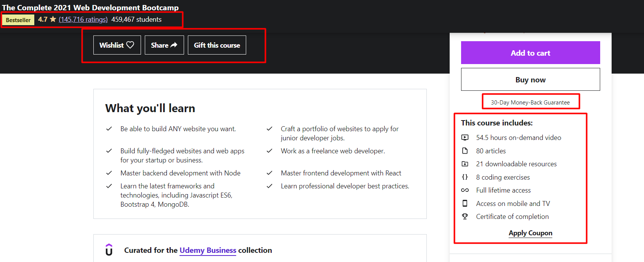644x262 pixels.
Task: Click the '459,467 students' text
Action: 136,19
